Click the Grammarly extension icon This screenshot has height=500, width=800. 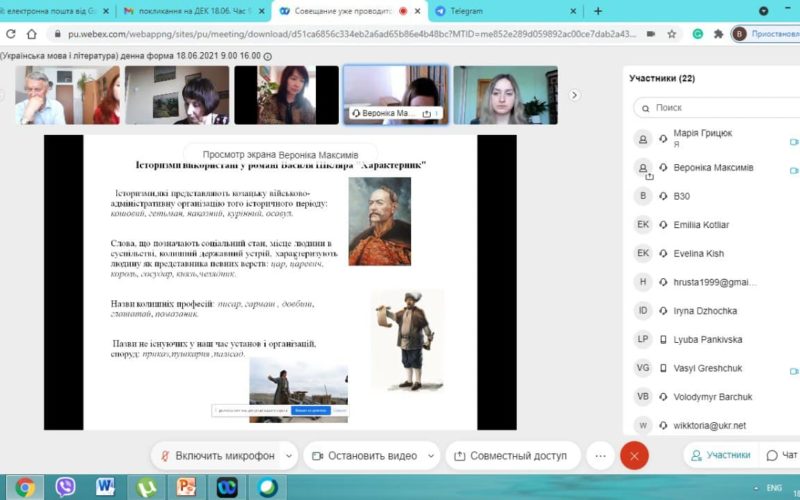click(698, 33)
